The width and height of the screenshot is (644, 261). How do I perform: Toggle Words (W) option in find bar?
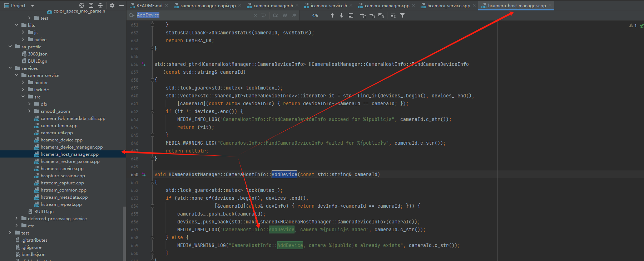pos(285,15)
